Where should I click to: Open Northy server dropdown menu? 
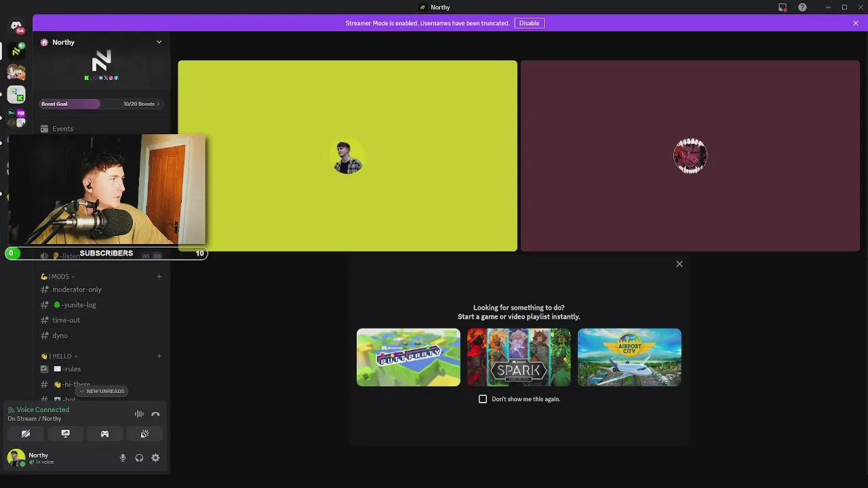tap(159, 42)
